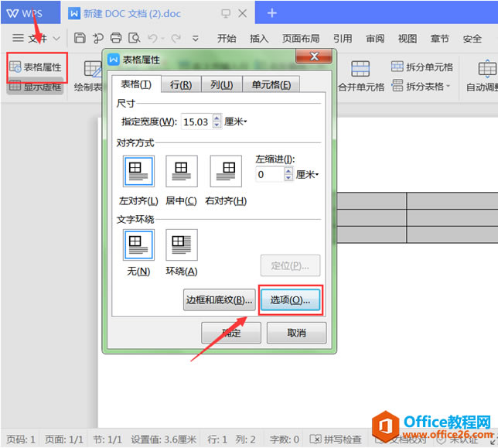Click 拆分单元格 in the ribbon
Viewport: 498px width, 448px height.
point(422,67)
